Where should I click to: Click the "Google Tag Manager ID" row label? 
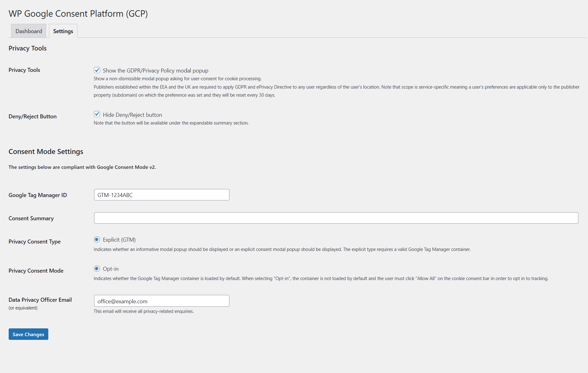tap(38, 195)
